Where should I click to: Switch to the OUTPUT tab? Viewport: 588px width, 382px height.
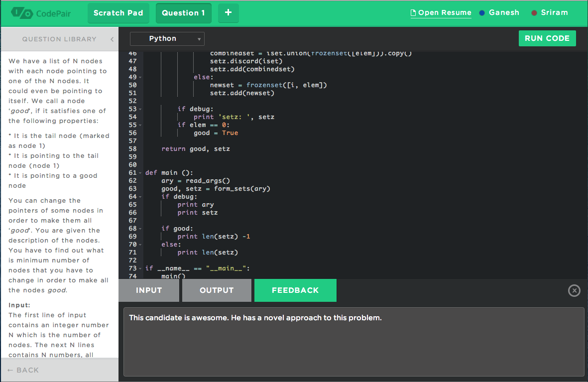tap(217, 290)
